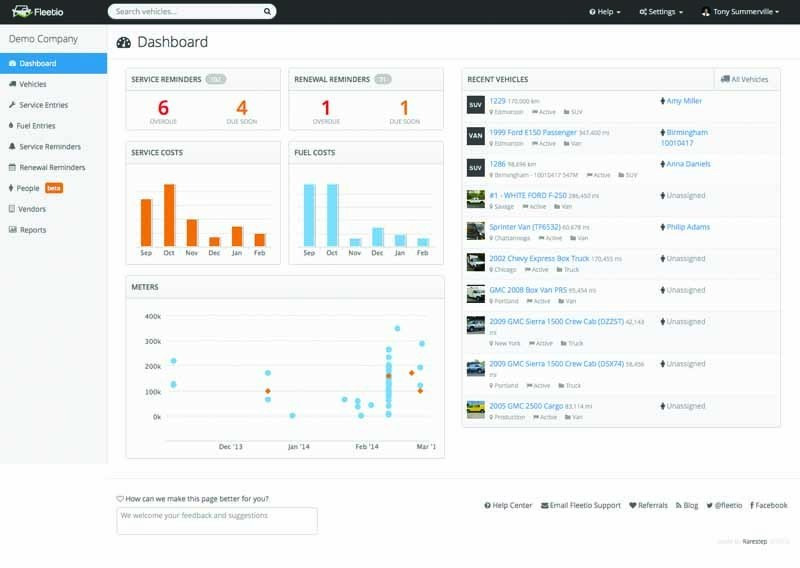Expand the Help dropdown menu
This screenshot has height=568, width=800.
(606, 12)
